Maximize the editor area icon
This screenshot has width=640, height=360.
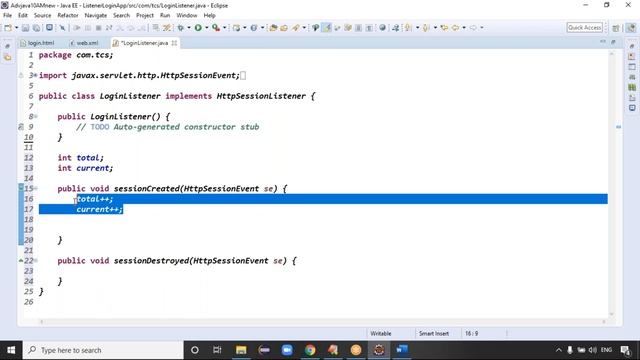pyautogui.click(x=613, y=42)
